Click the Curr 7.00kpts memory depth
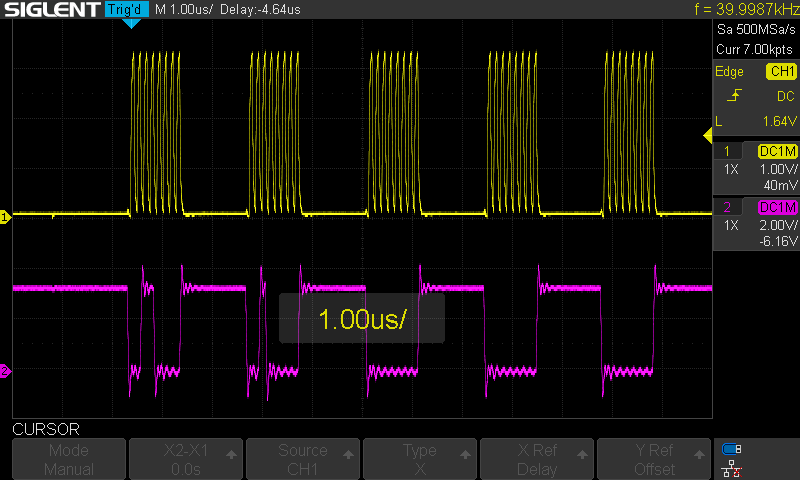Image resolution: width=800 pixels, height=480 pixels. pos(755,49)
